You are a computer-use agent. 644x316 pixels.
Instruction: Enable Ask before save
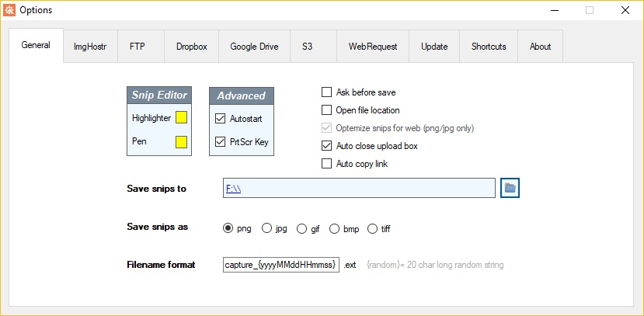[326, 92]
